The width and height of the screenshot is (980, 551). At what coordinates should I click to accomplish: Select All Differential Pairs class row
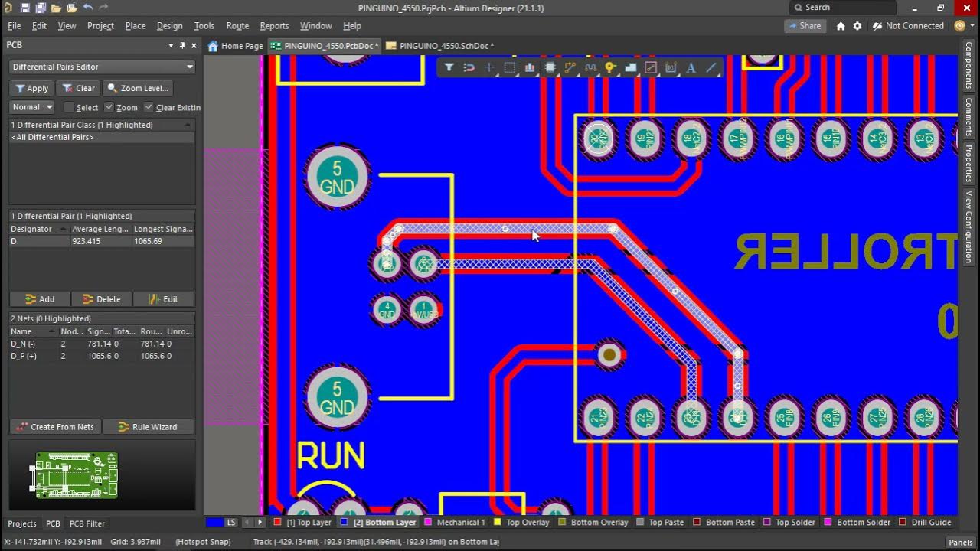101,137
